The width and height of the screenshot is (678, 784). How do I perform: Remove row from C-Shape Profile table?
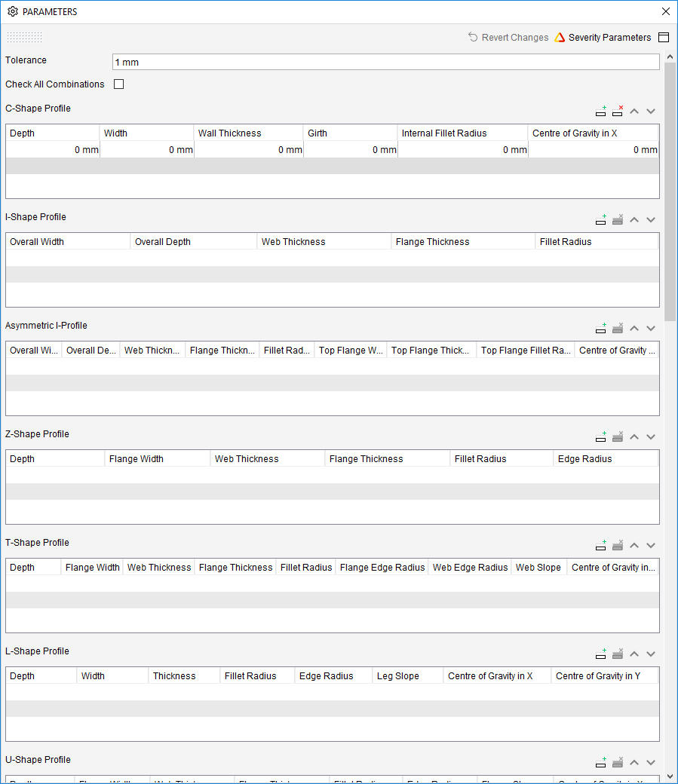(x=618, y=111)
